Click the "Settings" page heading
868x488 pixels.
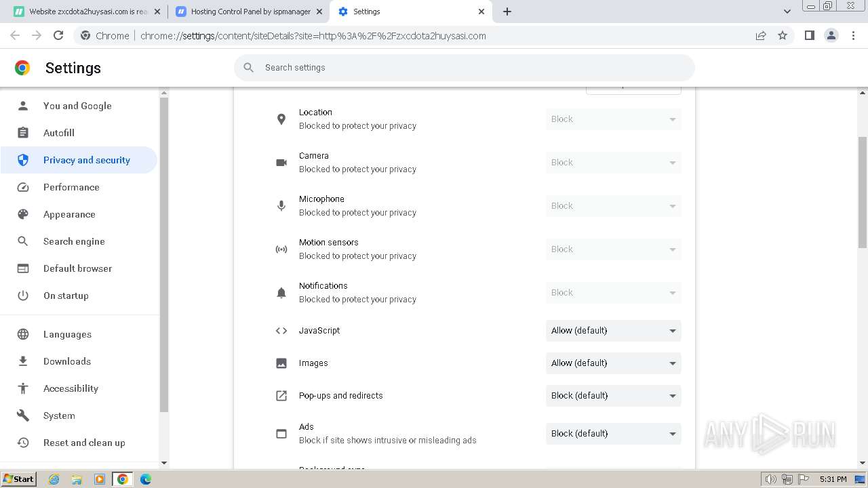point(73,68)
